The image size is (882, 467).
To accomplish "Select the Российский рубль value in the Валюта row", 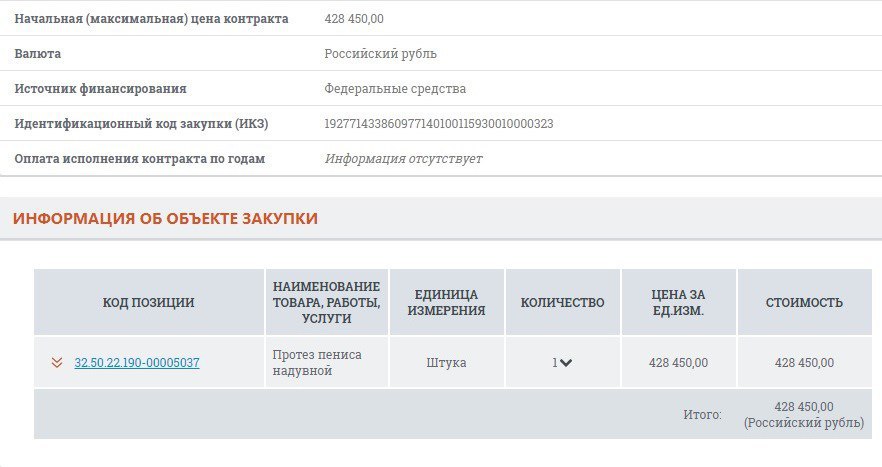I will [381, 54].
